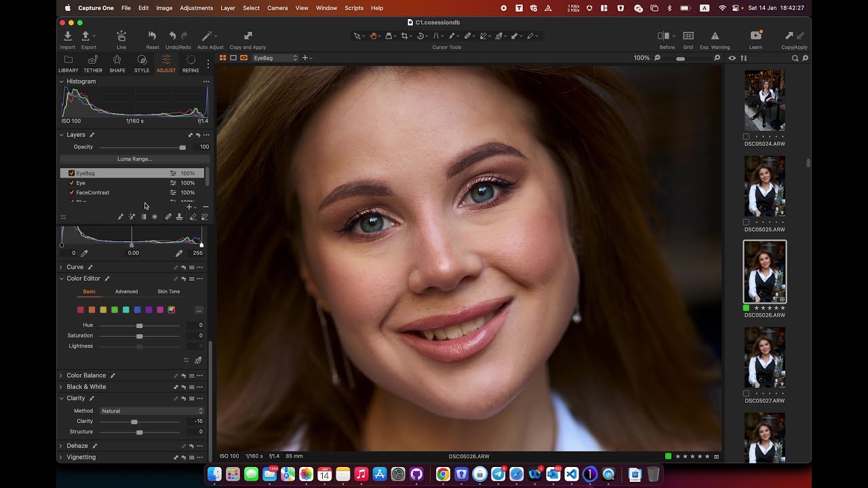The image size is (868, 488).
Task: Toggle the Before view comparison
Action: (x=664, y=36)
